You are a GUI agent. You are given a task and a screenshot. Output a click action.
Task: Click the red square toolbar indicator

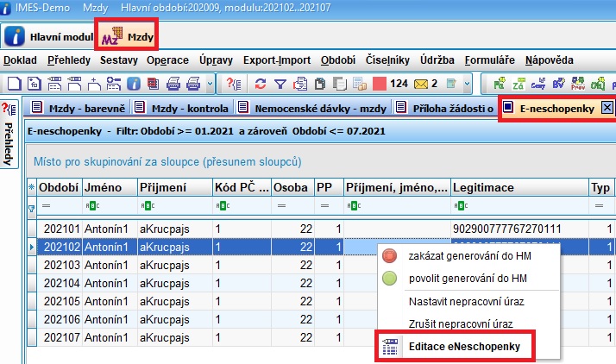(378, 84)
